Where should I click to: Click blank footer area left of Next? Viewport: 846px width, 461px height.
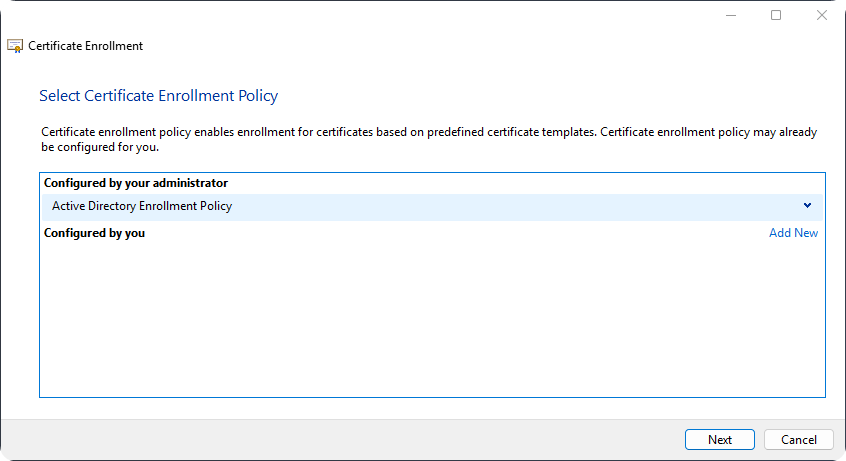tap(350, 440)
